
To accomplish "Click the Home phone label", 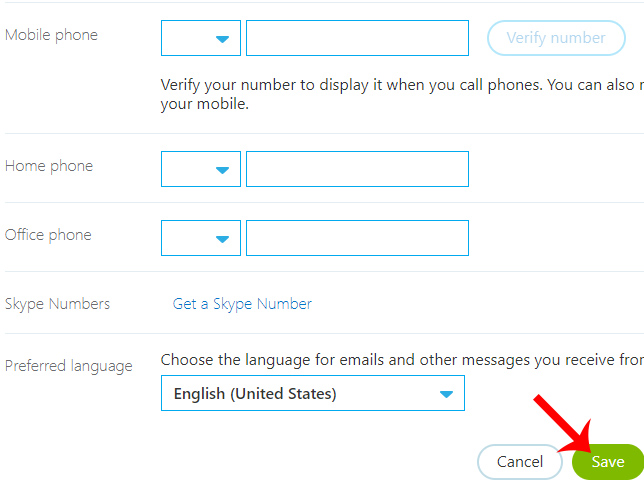I will click(x=49, y=166).
